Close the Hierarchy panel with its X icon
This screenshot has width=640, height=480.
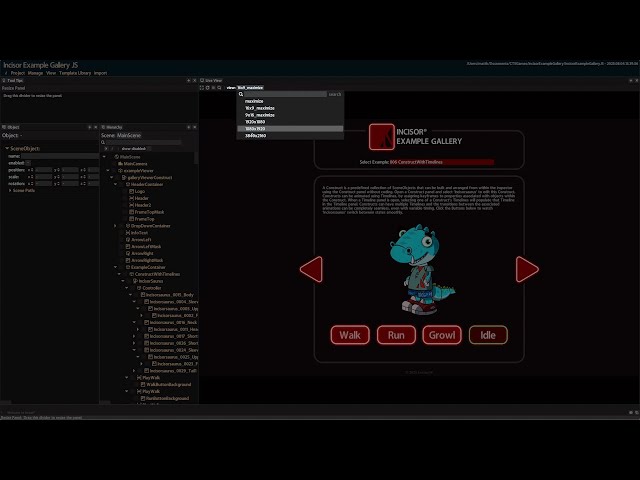pyautogui.click(x=195, y=127)
